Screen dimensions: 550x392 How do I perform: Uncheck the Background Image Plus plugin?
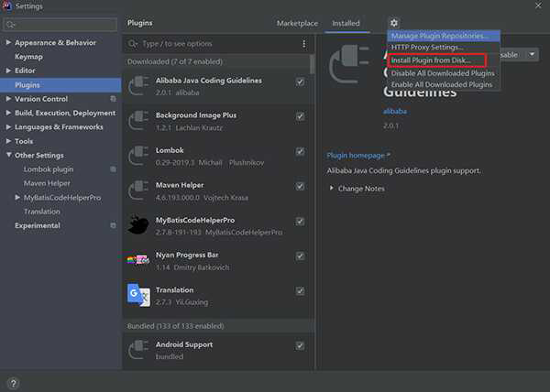[301, 116]
